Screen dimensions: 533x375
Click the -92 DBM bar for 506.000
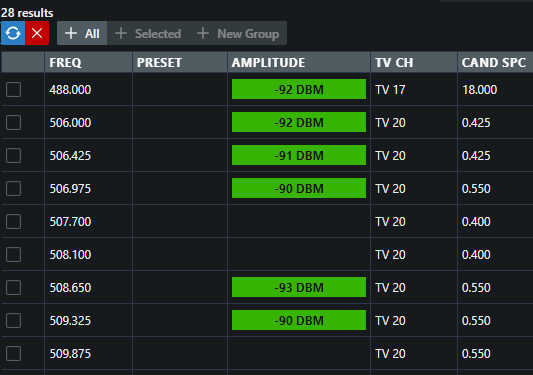(299, 122)
